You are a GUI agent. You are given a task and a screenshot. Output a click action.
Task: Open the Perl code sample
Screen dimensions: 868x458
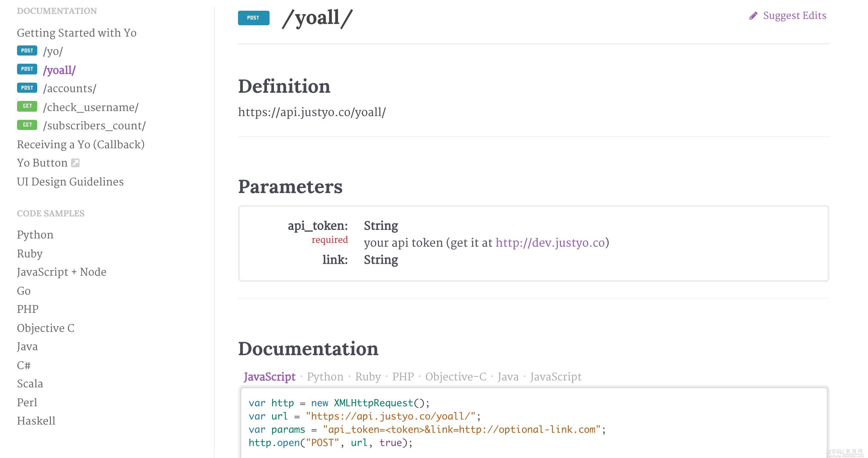[27, 403]
